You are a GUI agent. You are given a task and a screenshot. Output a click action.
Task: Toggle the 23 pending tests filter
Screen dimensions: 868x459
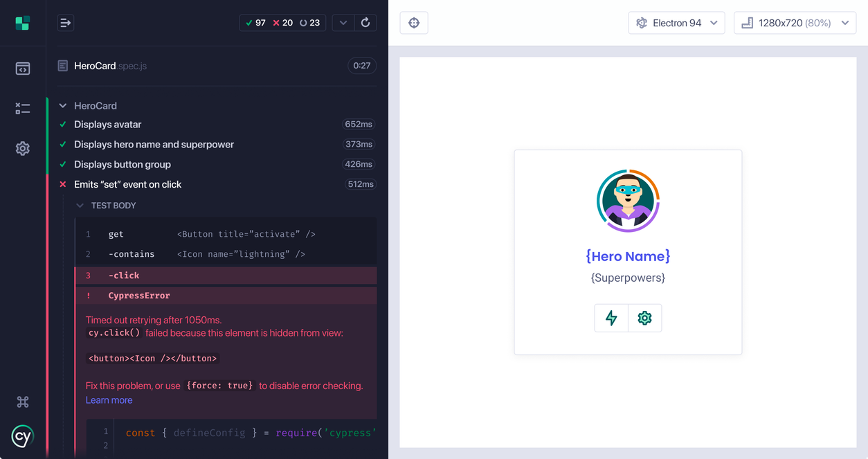[x=311, y=22]
